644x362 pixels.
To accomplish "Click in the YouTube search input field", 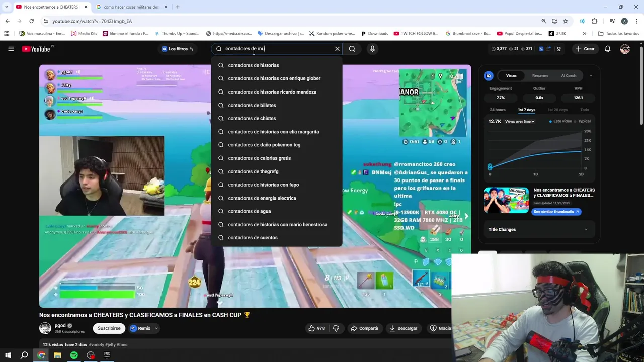I will (x=277, y=49).
